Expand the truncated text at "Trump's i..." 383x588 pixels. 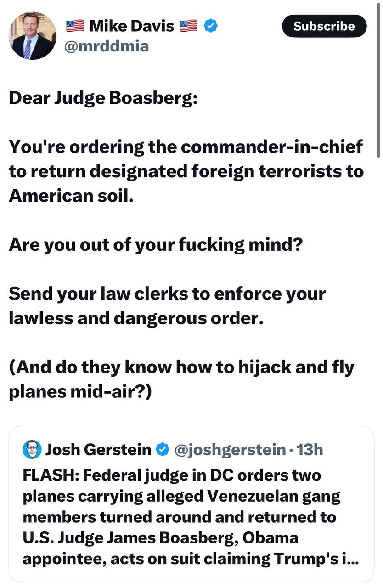[x=341, y=559]
